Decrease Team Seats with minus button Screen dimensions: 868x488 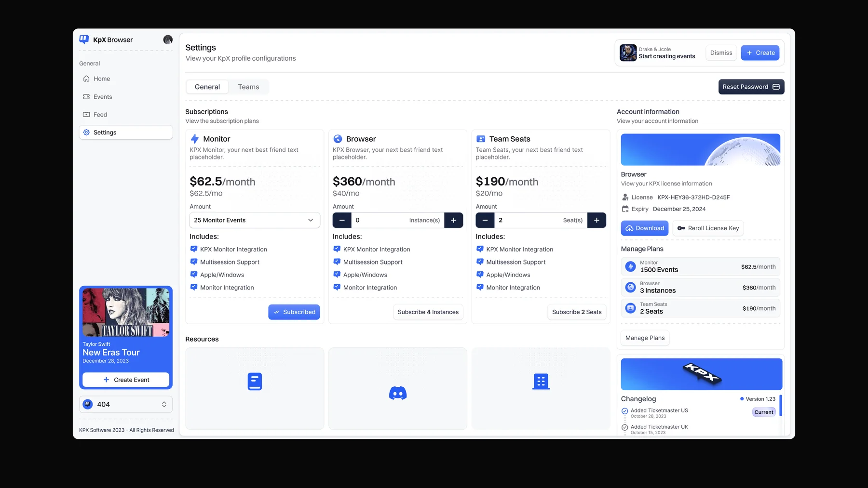click(485, 220)
